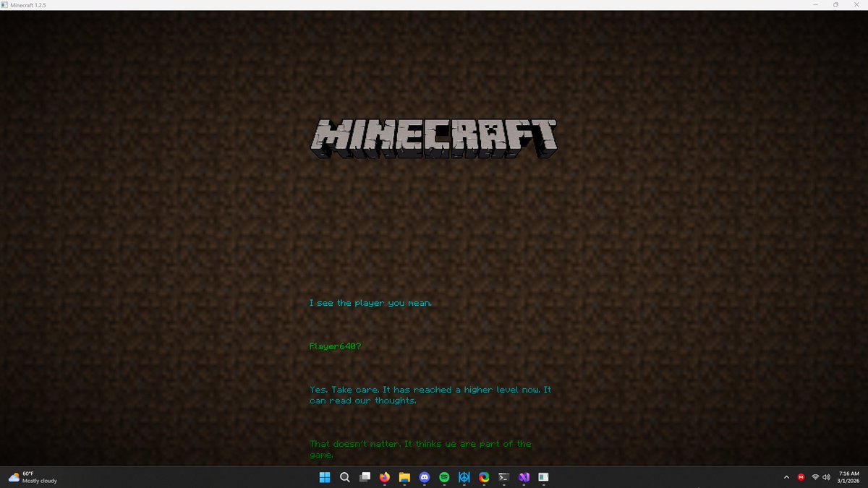Open the clock showing 7:16 AM
The image size is (868, 488).
(x=849, y=477)
